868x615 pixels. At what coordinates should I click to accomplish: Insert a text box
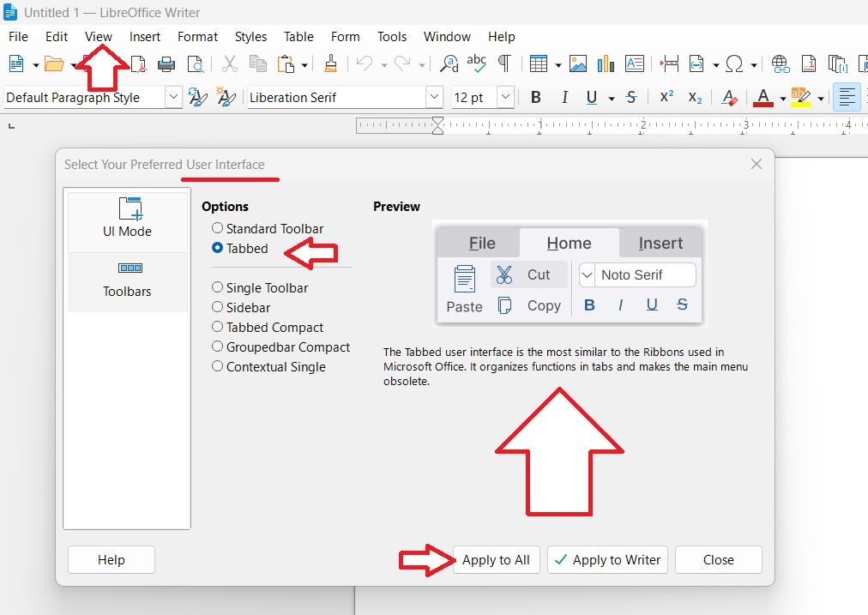(x=635, y=63)
